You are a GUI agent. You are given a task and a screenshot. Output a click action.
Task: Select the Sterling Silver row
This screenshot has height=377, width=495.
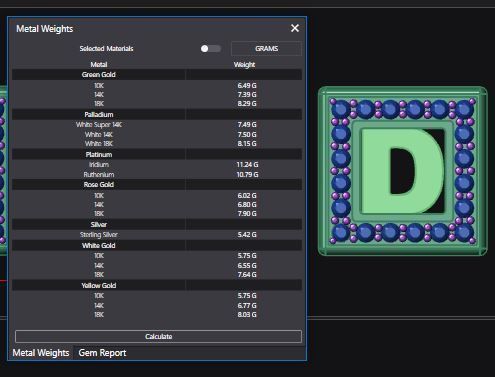pos(157,235)
